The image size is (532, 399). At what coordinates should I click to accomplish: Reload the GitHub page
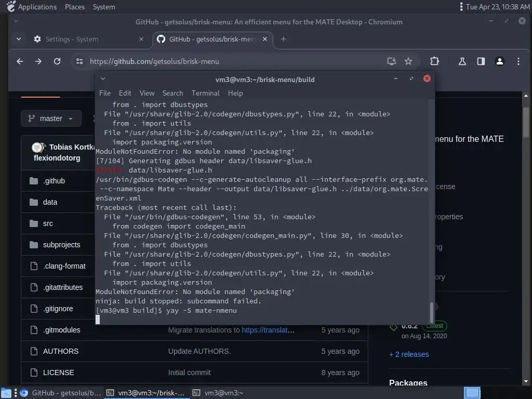[x=57, y=61]
